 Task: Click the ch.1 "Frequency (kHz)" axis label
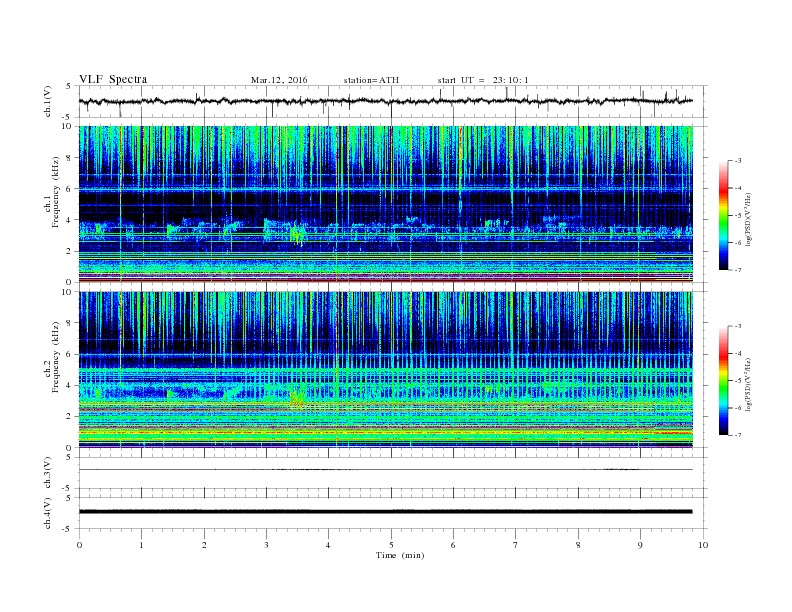tap(56, 192)
